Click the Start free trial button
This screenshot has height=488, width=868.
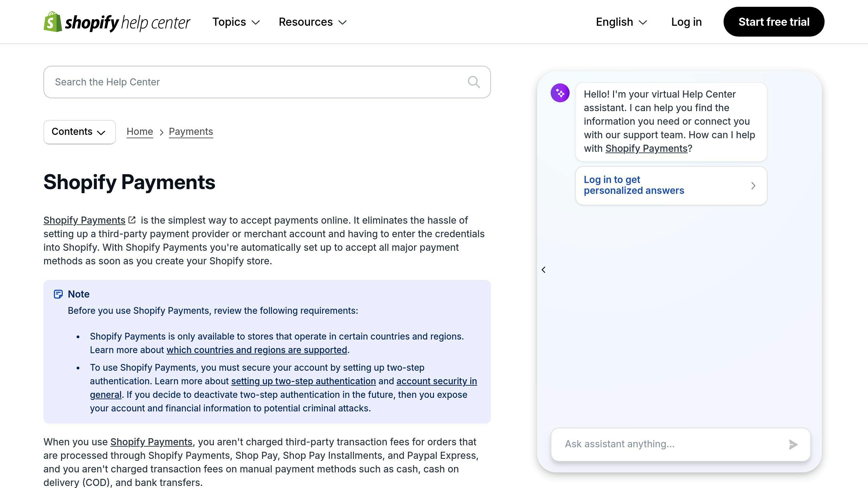pos(774,21)
